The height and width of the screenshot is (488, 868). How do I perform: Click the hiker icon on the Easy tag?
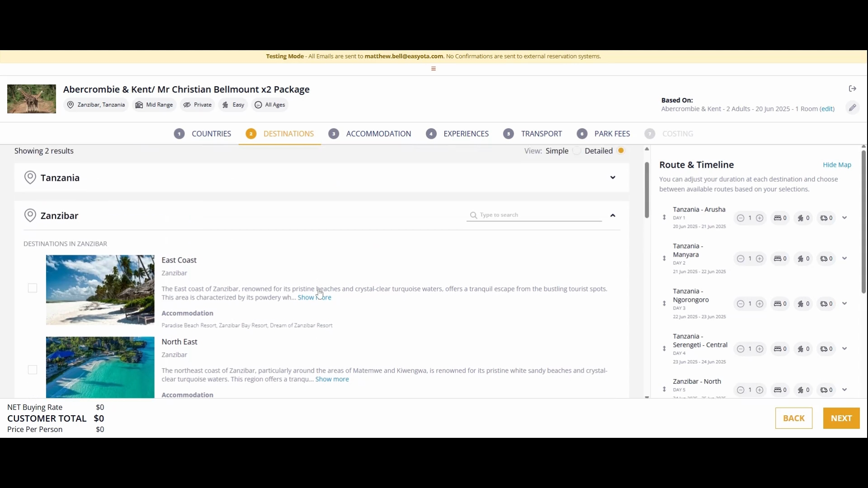(225, 105)
